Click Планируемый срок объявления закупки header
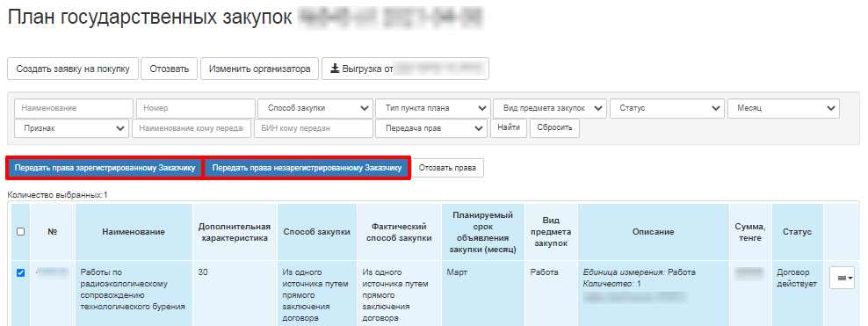The width and height of the screenshot is (868, 326). coord(482,232)
